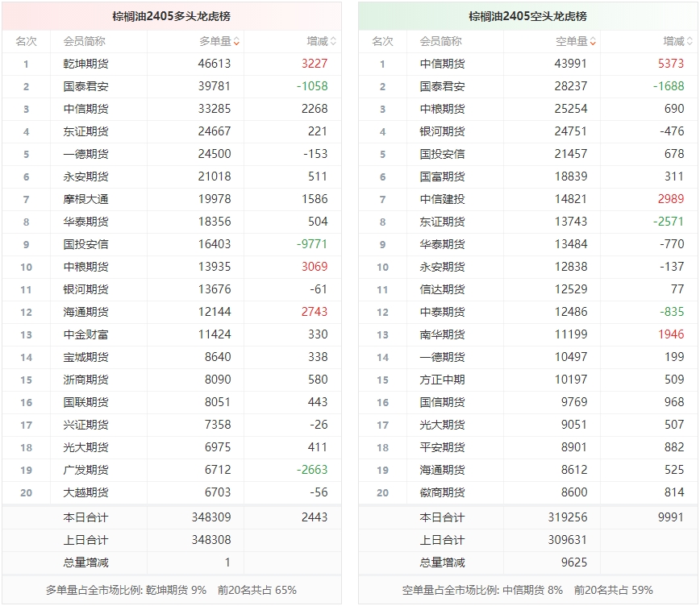
Task: Select 南华期货 row
Action: pos(528,334)
